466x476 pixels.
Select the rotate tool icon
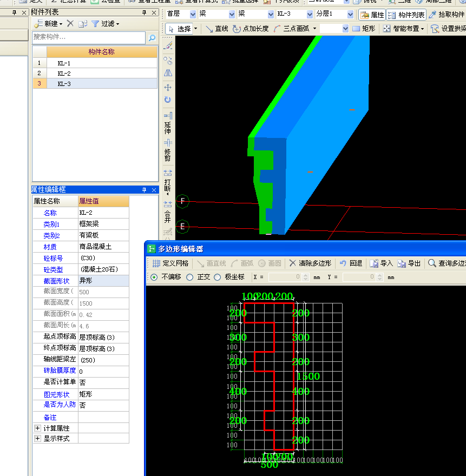[168, 100]
